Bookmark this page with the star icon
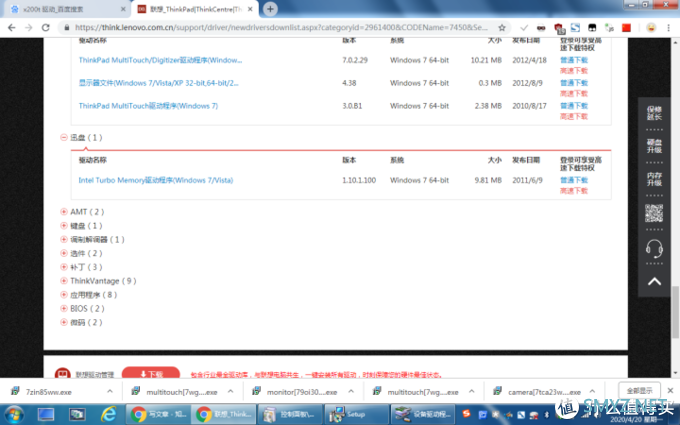 tap(501, 28)
